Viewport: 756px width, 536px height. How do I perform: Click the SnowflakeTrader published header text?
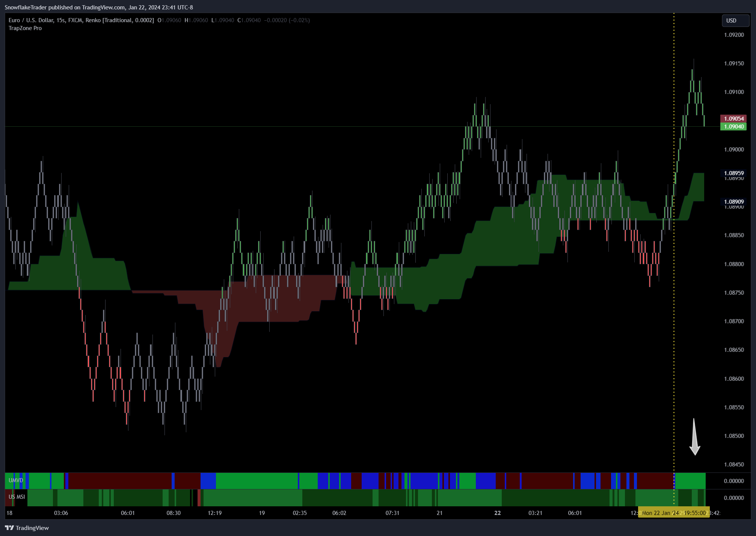point(99,8)
